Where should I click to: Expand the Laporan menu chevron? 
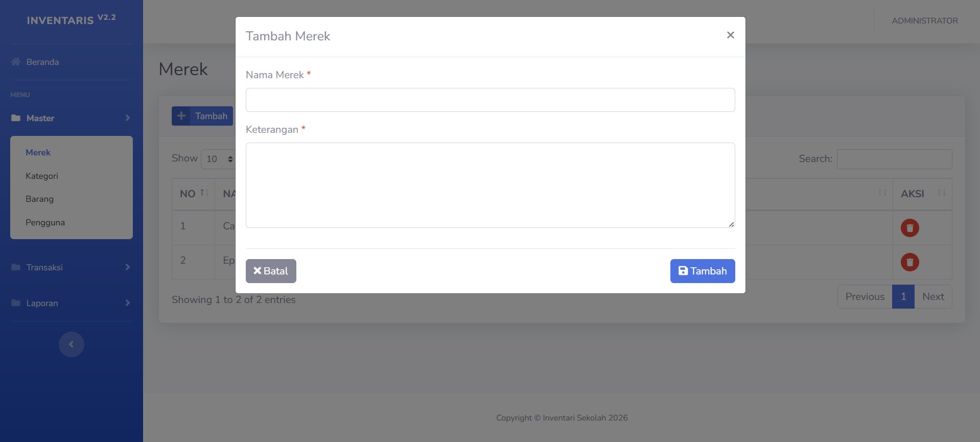[x=127, y=303]
